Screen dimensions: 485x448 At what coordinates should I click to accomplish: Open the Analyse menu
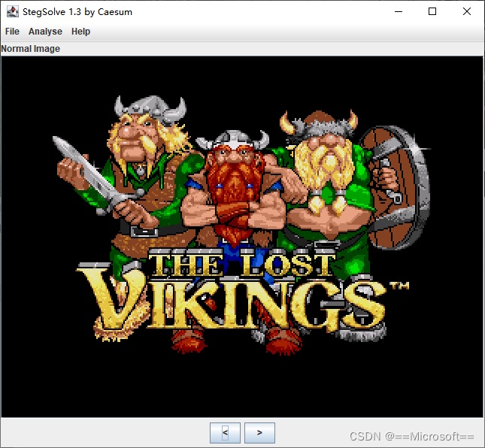click(x=45, y=32)
